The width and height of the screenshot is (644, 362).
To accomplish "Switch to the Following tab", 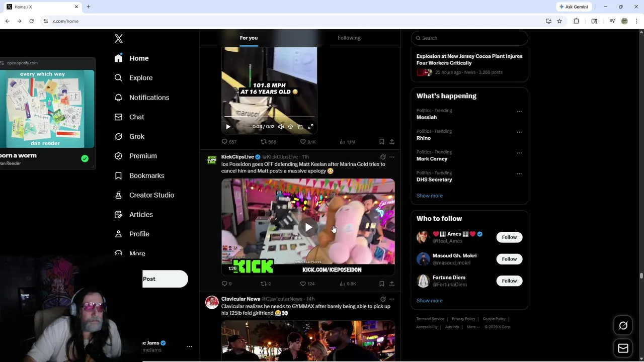I will 349,38.
